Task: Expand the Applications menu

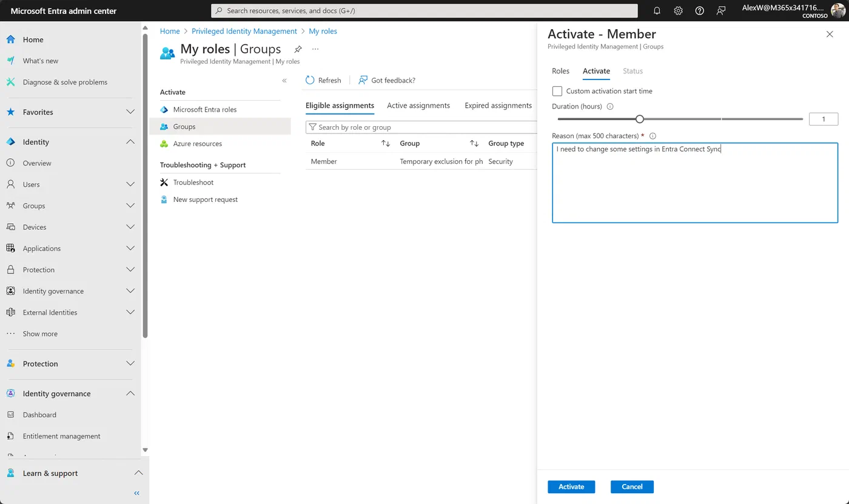Action: (x=130, y=248)
